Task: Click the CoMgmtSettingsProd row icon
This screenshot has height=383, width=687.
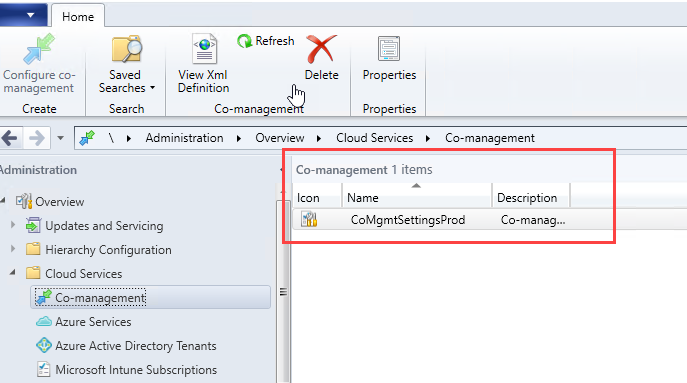Action: click(309, 220)
